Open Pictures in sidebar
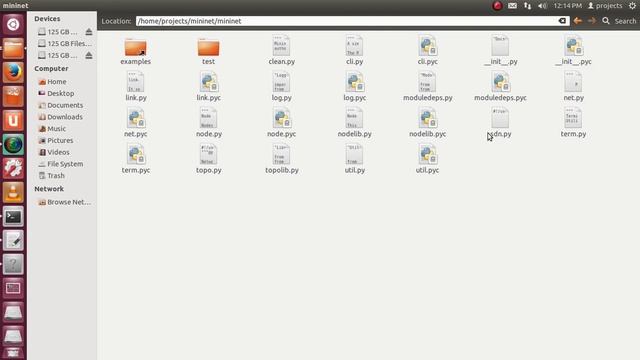This screenshot has height=360, width=640. pos(56,140)
